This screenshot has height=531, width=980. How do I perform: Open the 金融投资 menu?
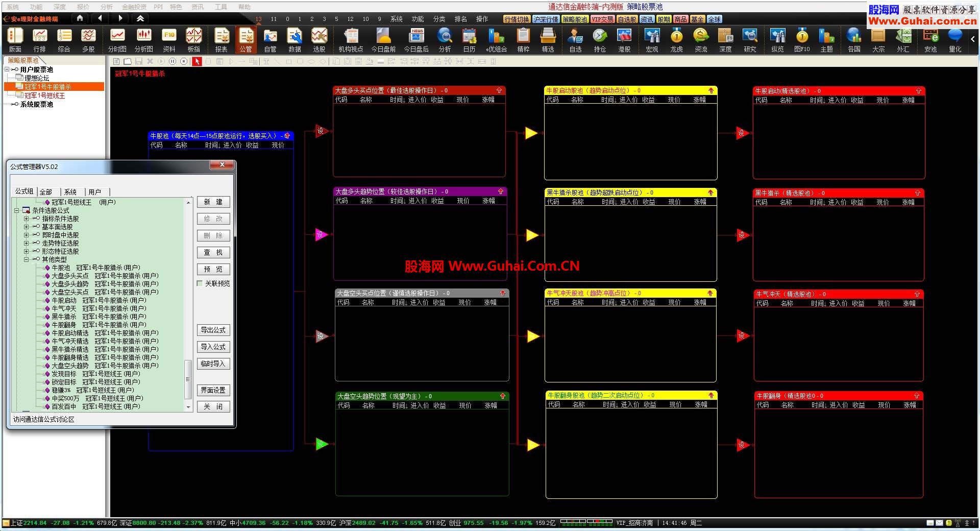134,7
